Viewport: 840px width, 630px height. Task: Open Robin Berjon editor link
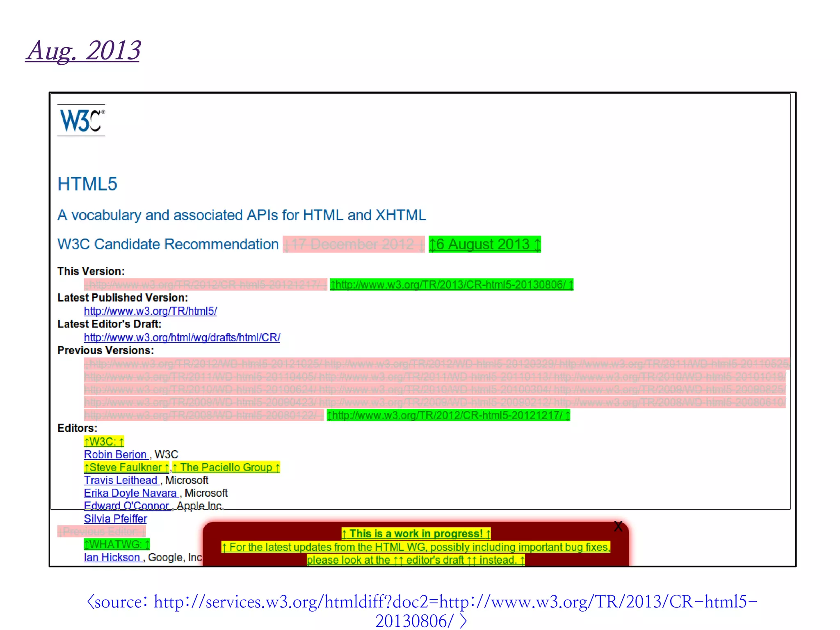(116, 454)
